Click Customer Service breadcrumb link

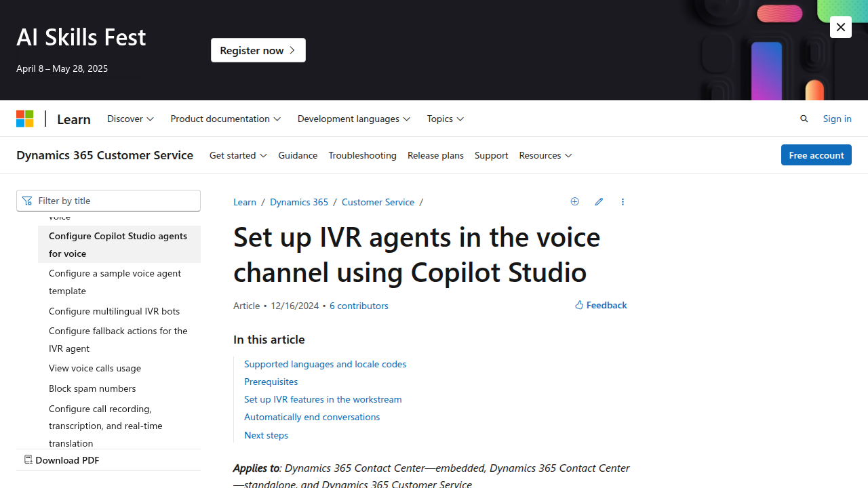point(378,202)
